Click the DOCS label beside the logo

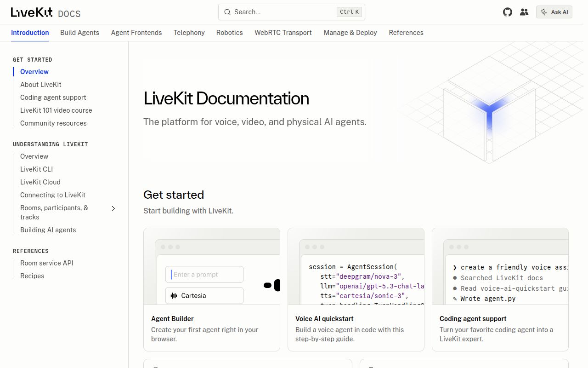tap(69, 14)
